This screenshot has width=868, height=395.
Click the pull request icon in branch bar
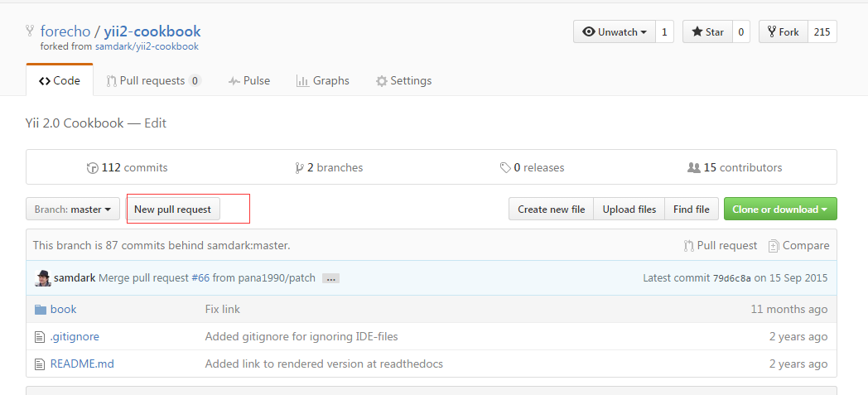coord(688,246)
